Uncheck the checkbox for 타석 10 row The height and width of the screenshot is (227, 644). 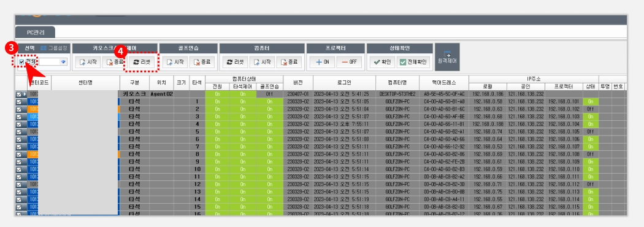click(19, 169)
